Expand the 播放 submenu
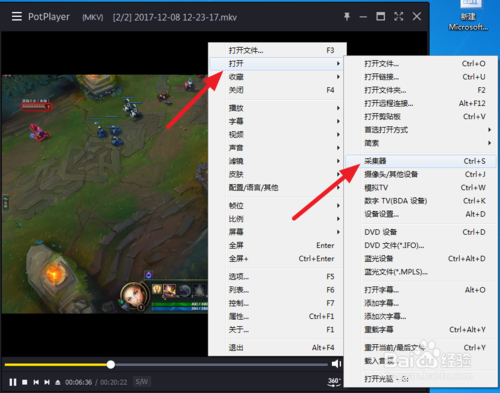This screenshot has height=393, width=500. tap(277, 108)
